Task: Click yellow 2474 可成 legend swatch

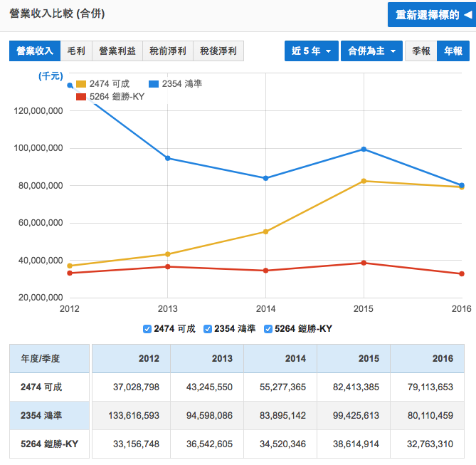Action: [x=81, y=84]
